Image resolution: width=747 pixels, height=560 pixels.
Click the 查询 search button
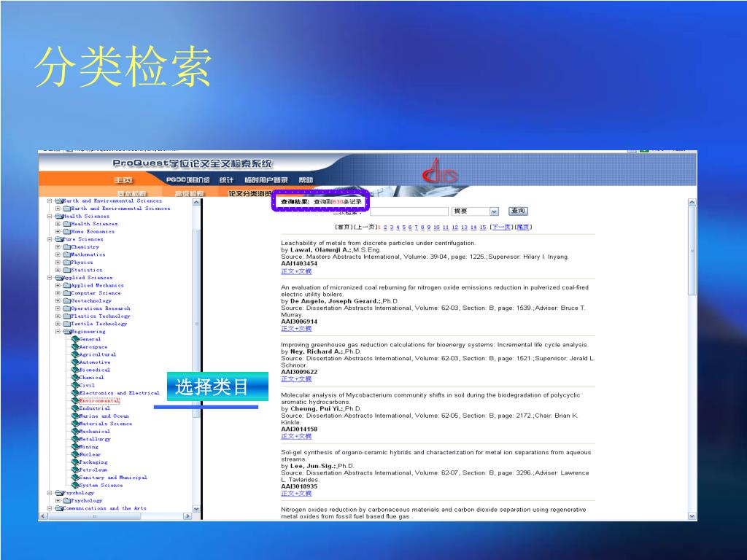(x=519, y=211)
